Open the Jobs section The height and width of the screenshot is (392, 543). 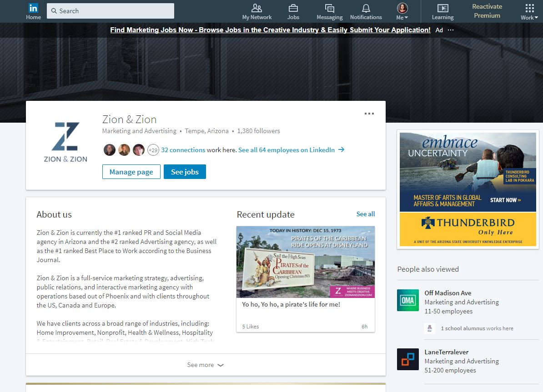293,11
